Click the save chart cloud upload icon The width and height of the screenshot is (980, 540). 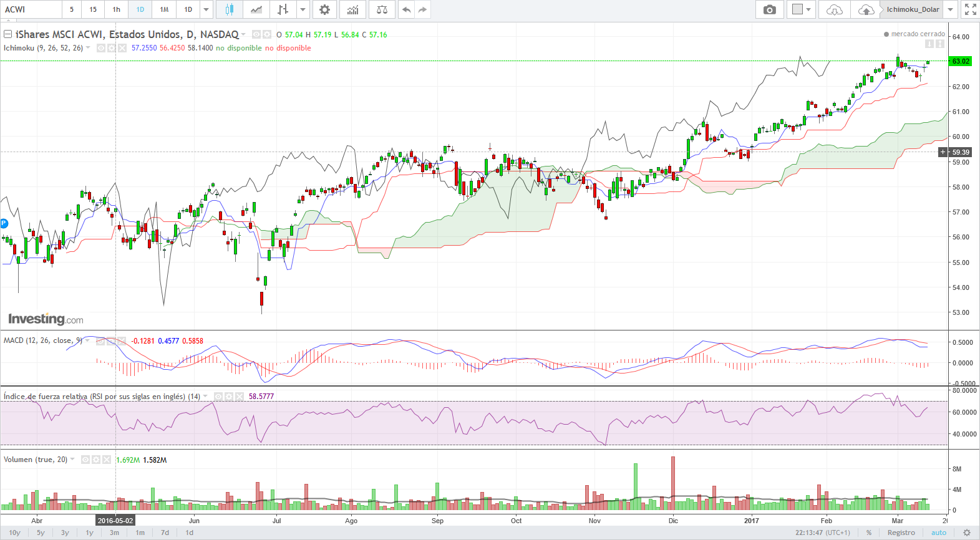tap(866, 9)
